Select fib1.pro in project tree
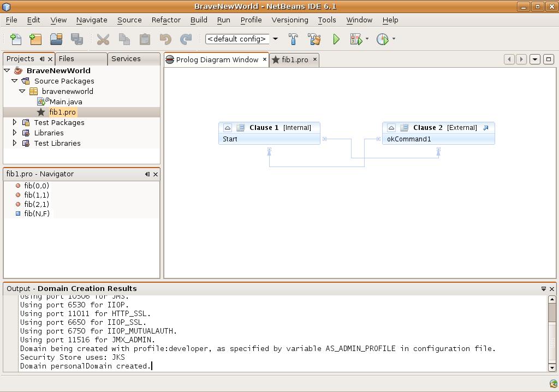Screen dimensions: 559x392 [x=62, y=112]
